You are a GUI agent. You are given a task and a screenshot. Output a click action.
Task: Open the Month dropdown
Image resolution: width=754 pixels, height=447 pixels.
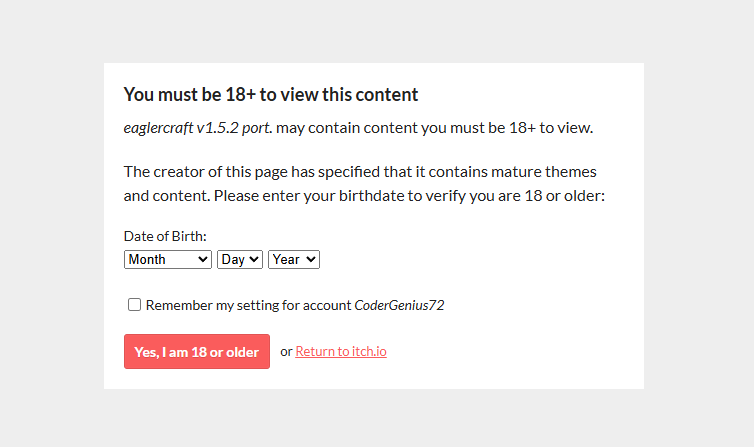click(x=167, y=259)
